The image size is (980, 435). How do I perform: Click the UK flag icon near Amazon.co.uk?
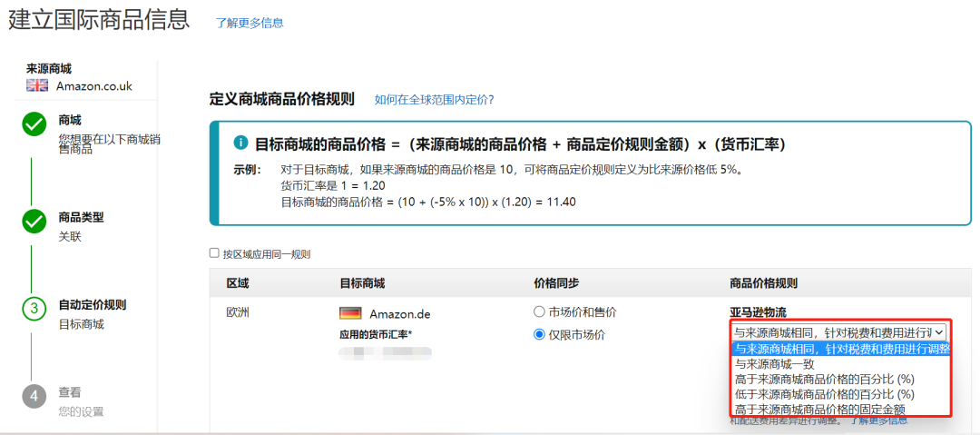[x=37, y=85]
